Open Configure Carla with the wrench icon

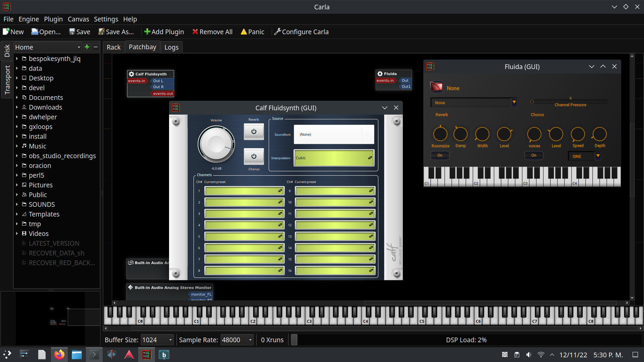pyautogui.click(x=277, y=32)
